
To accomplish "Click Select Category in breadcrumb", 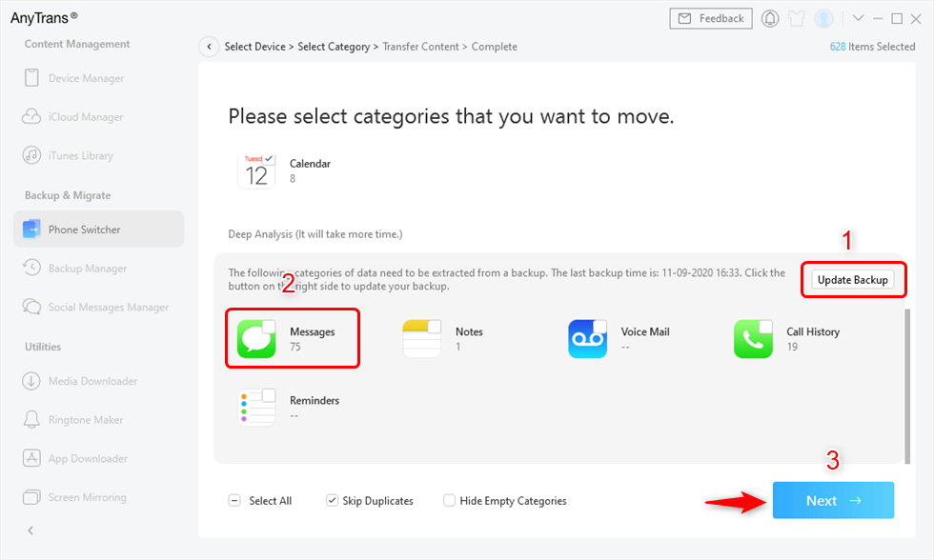I will (334, 47).
